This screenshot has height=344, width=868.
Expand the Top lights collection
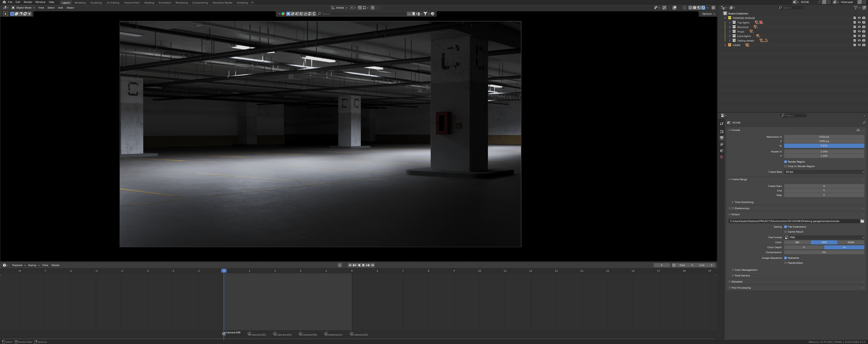click(730, 23)
